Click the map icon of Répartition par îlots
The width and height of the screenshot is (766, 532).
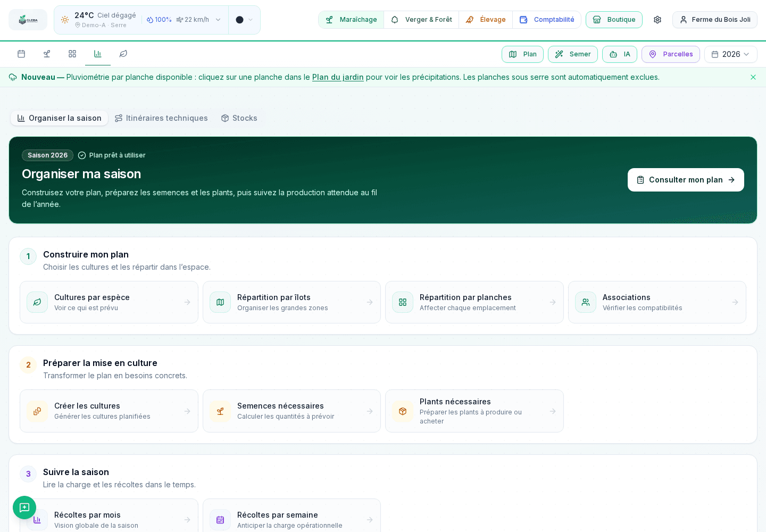coord(220,302)
